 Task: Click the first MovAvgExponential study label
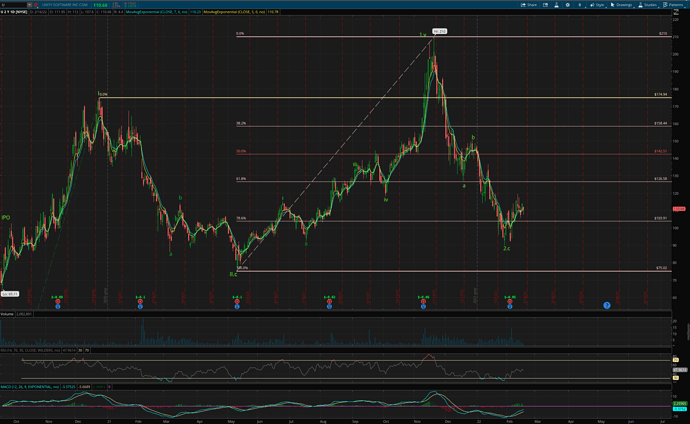click(x=157, y=12)
